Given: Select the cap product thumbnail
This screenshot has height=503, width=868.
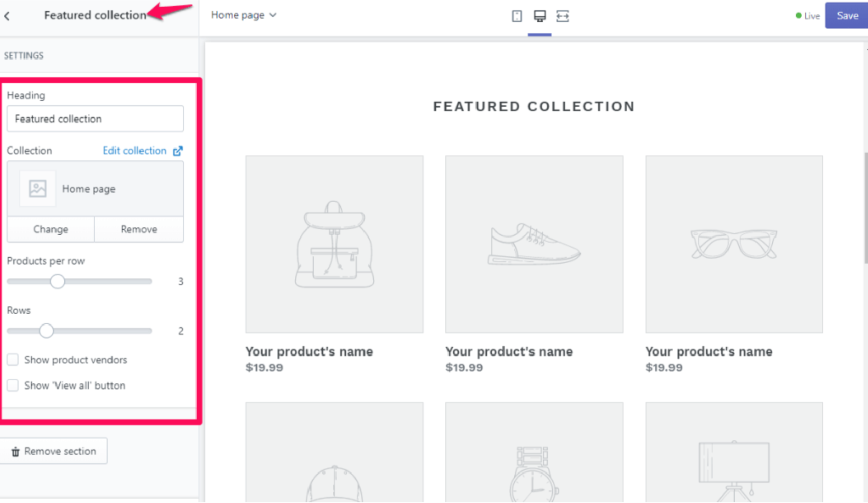Looking at the screenshot, I should tap(334, 453).
